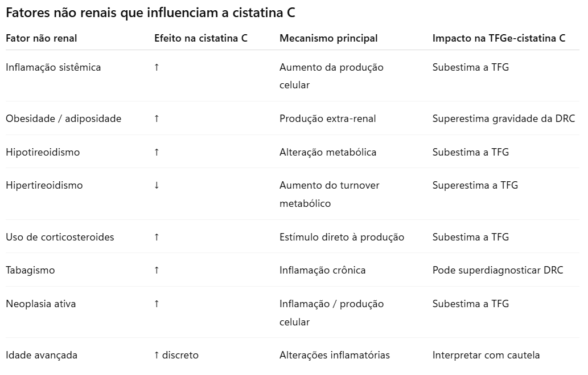Select the 'Efeito na cistatina C' column header
Screen dimensions: 588x375
[201, 38]
